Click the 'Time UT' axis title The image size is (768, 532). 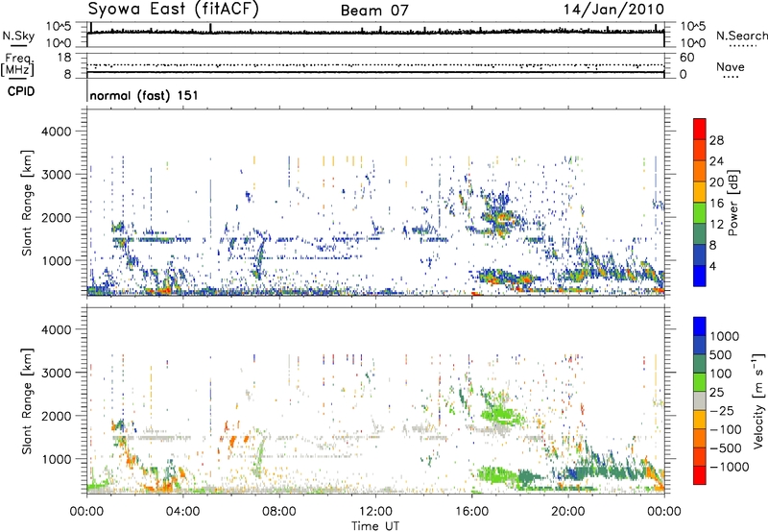375,526
